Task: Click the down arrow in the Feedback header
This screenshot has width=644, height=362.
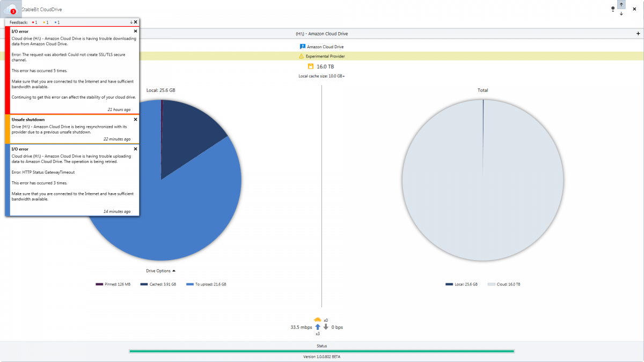Action: click(131, 22)
